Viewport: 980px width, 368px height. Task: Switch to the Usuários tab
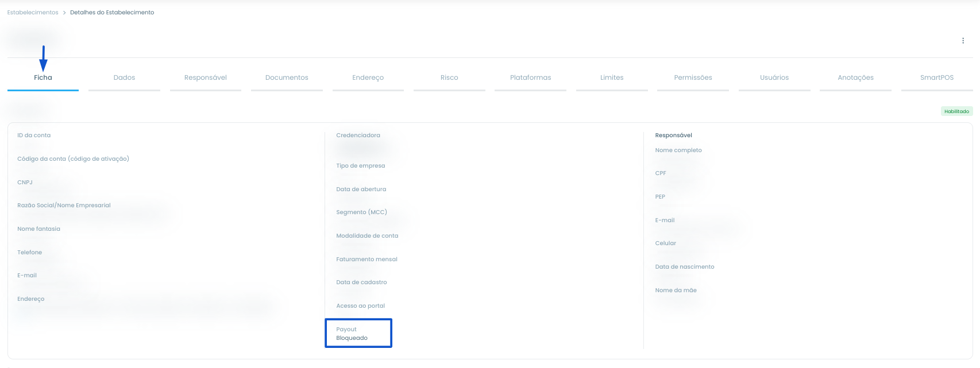click(x=774, y=78)
